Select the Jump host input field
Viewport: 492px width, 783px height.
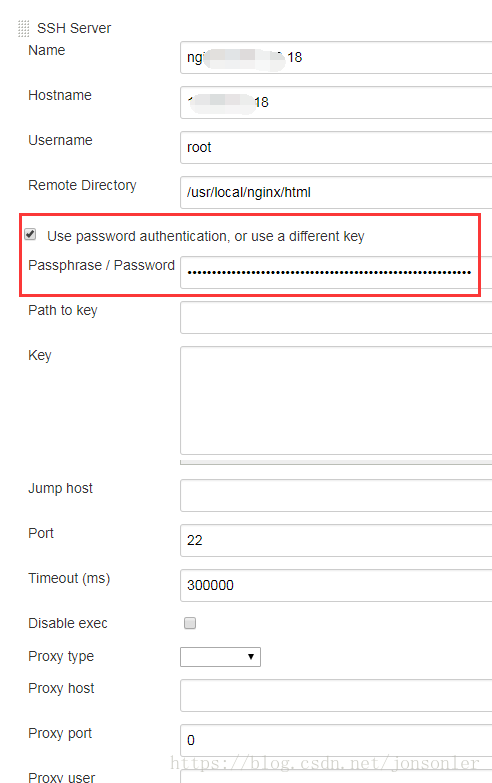(336, 495)
